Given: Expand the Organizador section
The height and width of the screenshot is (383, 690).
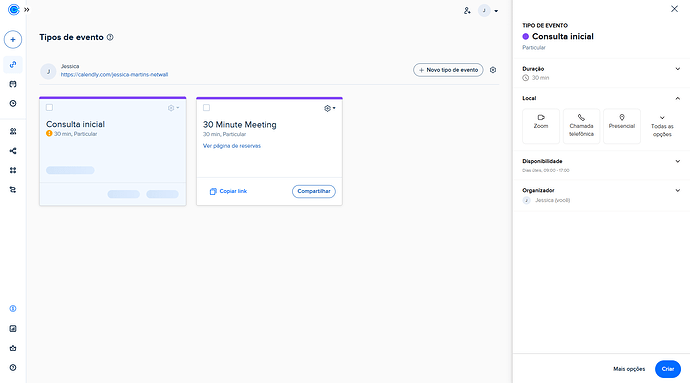Looking at the screenshot, I should click(678, 191).
